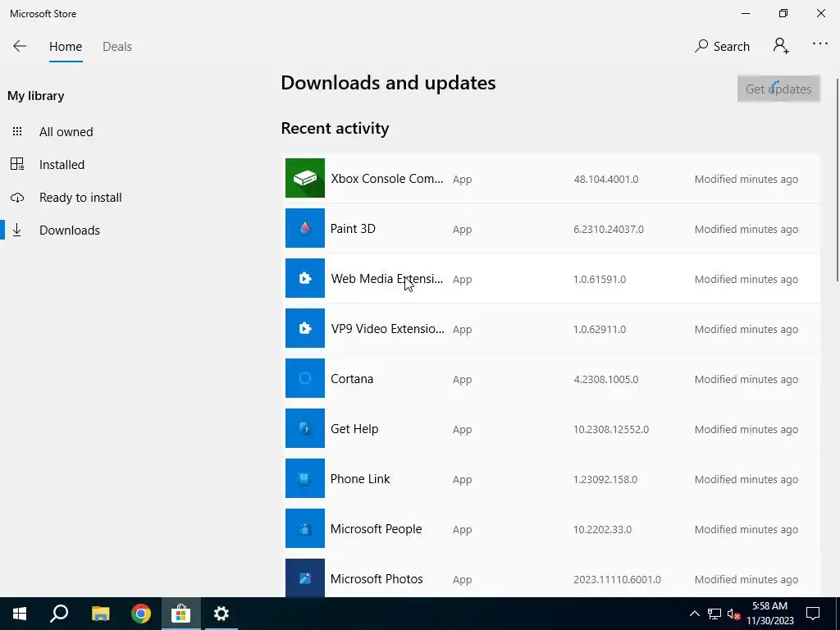Open the Windows Start menu
Viewport: 840px width, 630px height.
pos(20,614)
